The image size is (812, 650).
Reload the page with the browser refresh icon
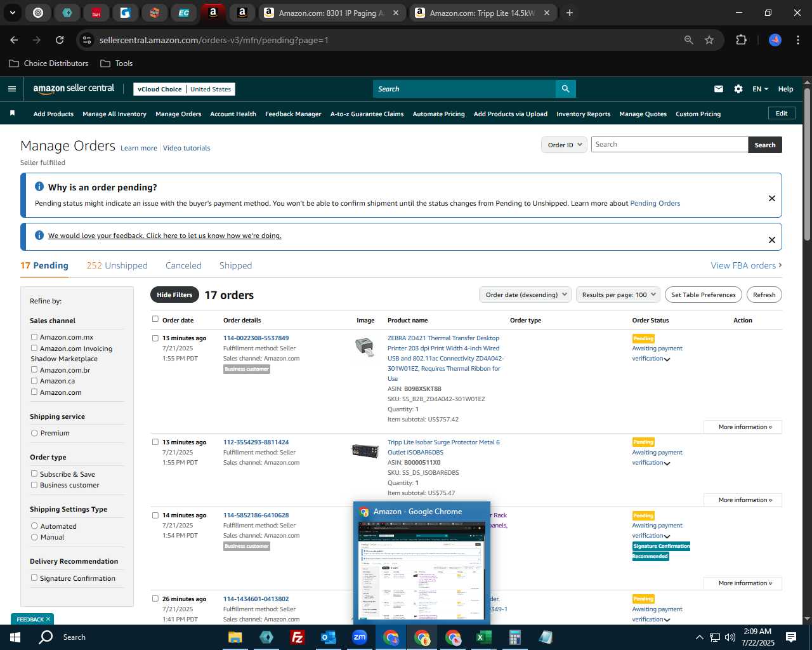[60, 40]
